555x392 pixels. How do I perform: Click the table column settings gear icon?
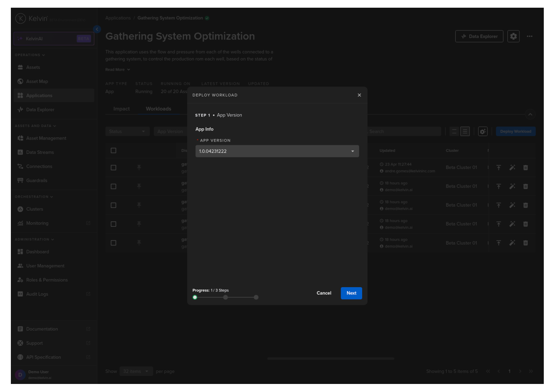coord(482,132)
